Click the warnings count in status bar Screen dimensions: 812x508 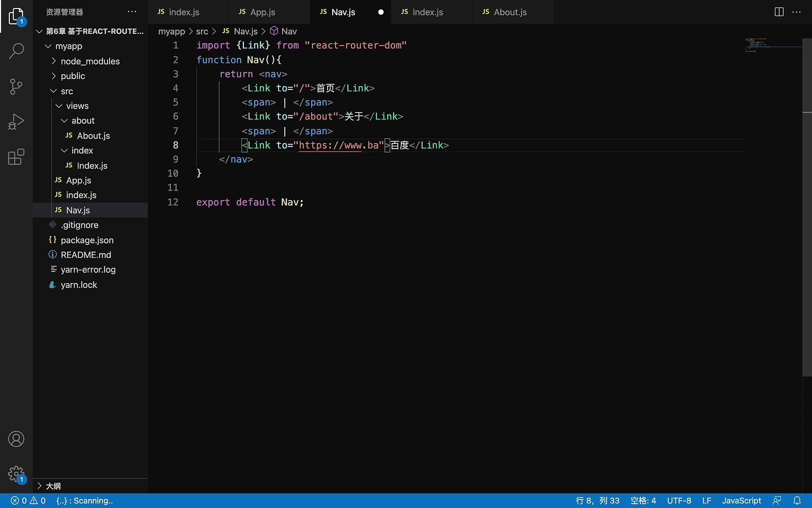pos(38,500)
